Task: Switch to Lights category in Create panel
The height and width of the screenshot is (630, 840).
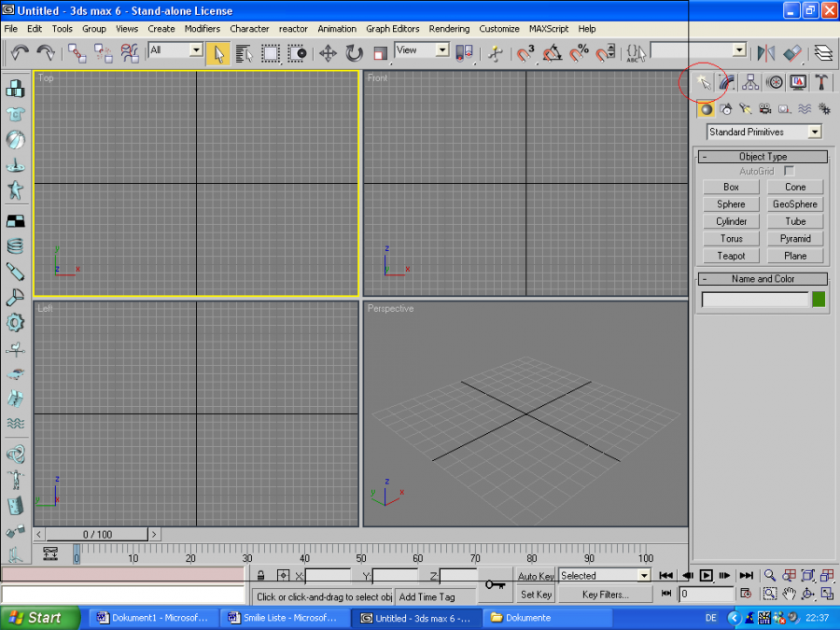Action: 747,109
